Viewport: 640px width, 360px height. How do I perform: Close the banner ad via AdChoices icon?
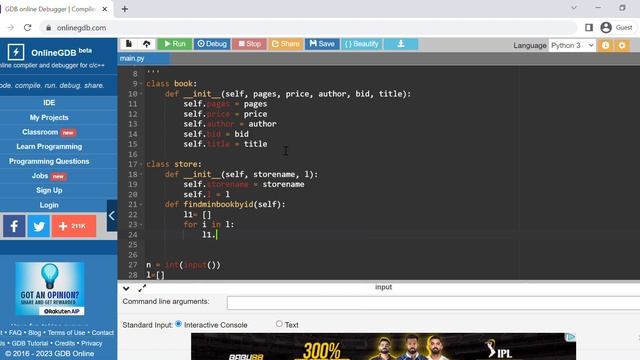pos(571,337)
